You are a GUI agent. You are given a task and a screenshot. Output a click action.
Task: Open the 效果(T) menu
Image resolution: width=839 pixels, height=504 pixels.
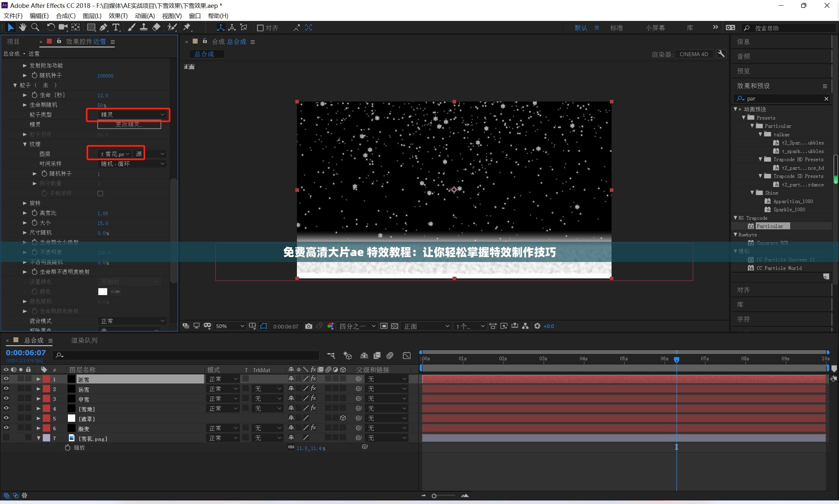pyautogui.click(x=118, y=16)
